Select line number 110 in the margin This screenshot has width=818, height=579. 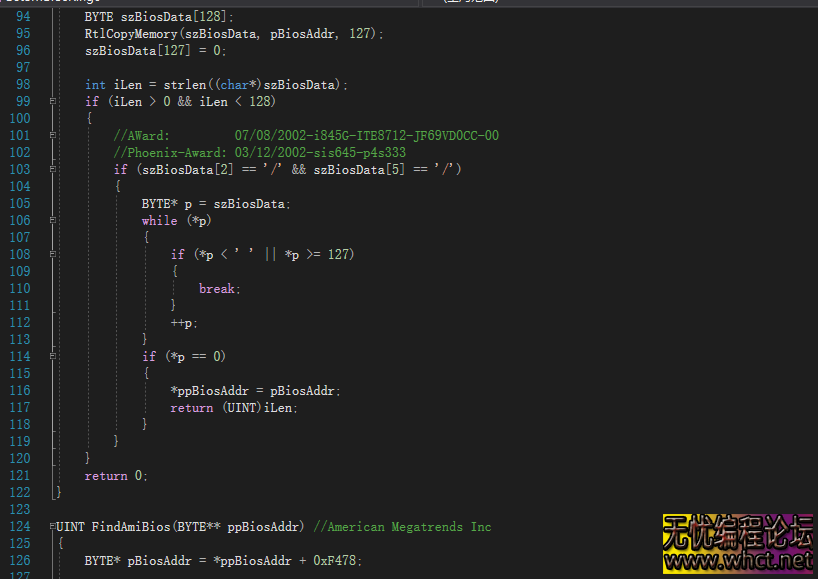point(20,288)
